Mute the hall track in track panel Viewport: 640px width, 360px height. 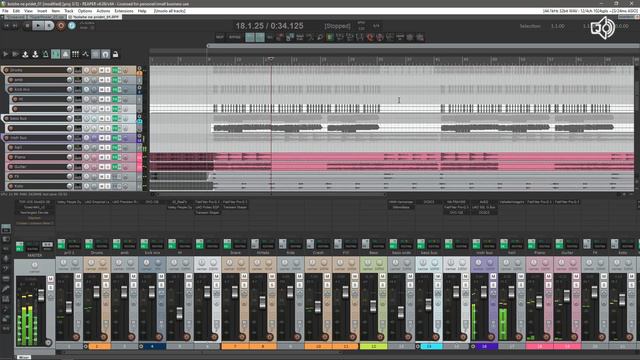point(102,147)
